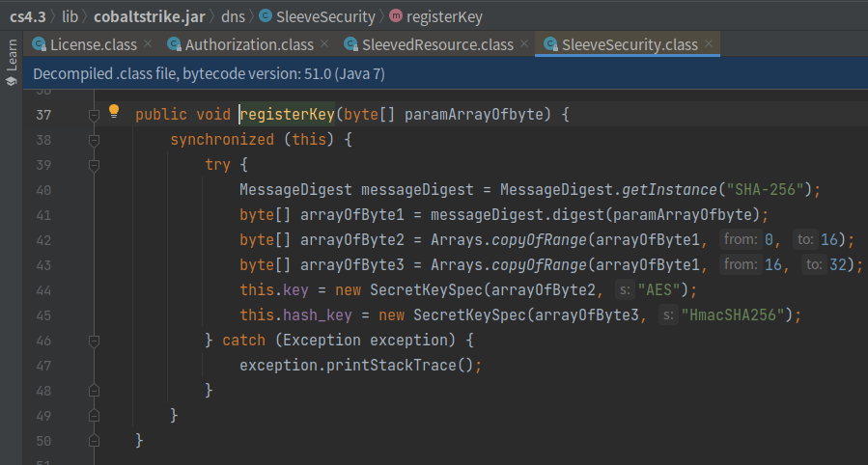This screenshot has height=465, width=868.
Task: Click the dns breadcrumb item
Action: pos(233,16)
